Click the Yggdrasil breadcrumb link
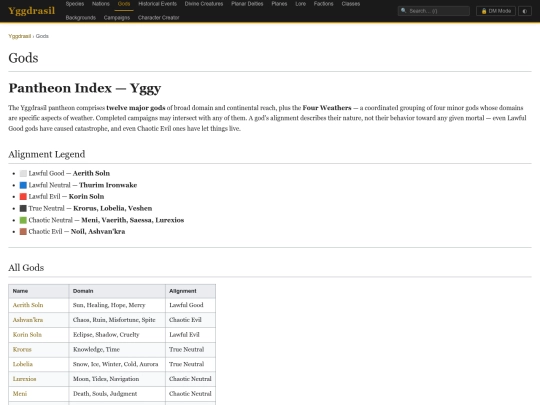Image resolution: width=540 pixels, height=405 pixels. click(x=20, y=36)
